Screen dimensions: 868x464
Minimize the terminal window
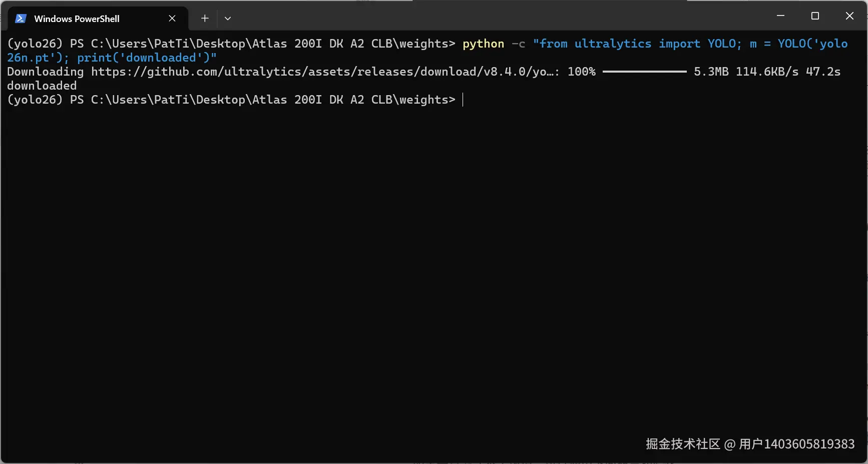(x=780, y=16)
